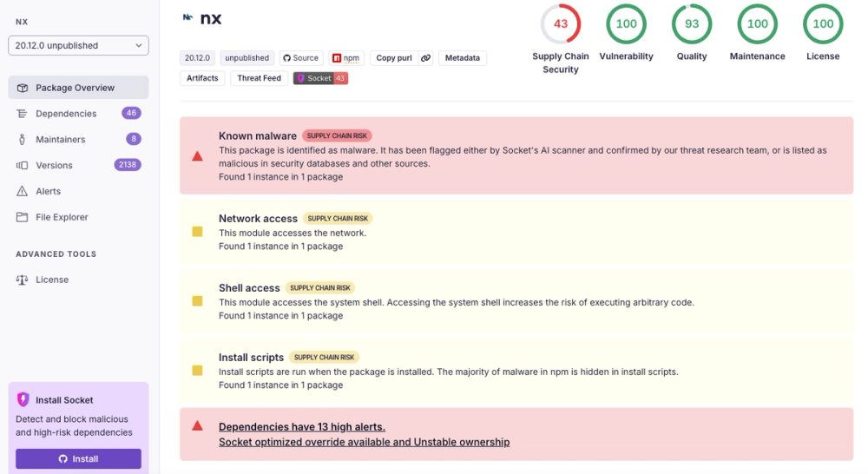Click the Socket shield icon in badge
868x474 pixels.
coord(301,78)
